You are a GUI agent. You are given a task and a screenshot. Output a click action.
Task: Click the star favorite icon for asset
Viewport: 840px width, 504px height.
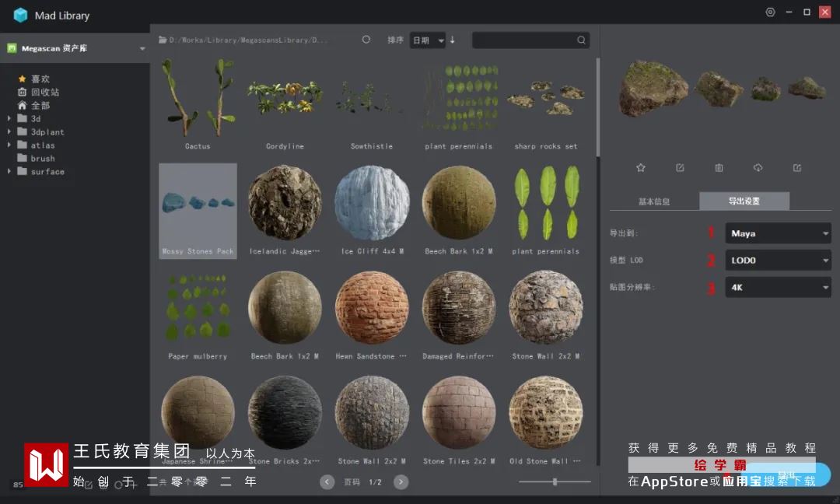tap(641, 167)
